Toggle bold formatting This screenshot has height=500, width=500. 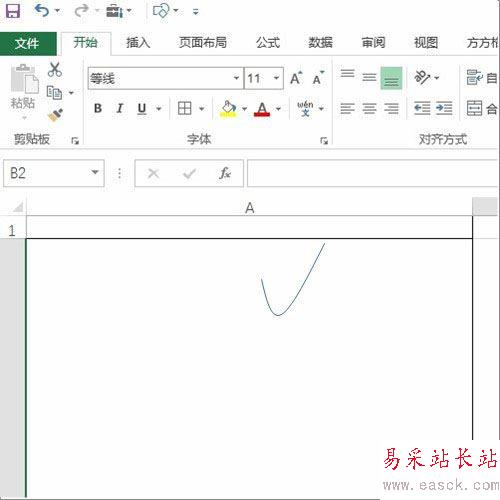point(98,108)
